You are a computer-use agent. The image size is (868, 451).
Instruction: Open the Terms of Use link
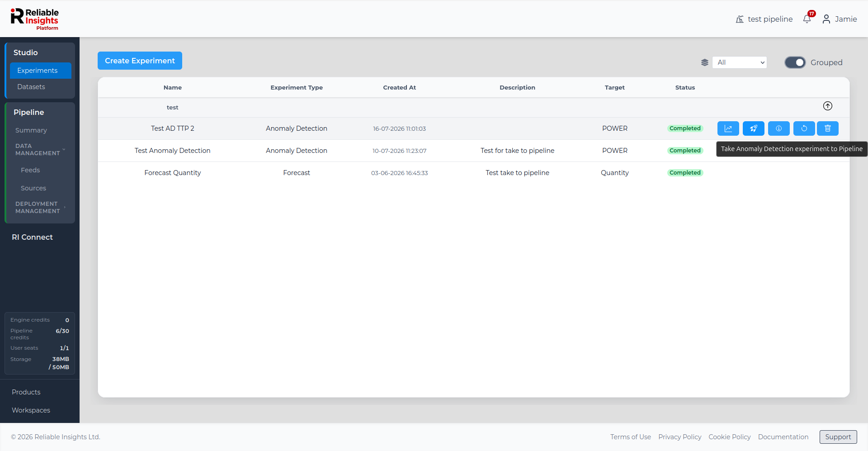[631, 437]
